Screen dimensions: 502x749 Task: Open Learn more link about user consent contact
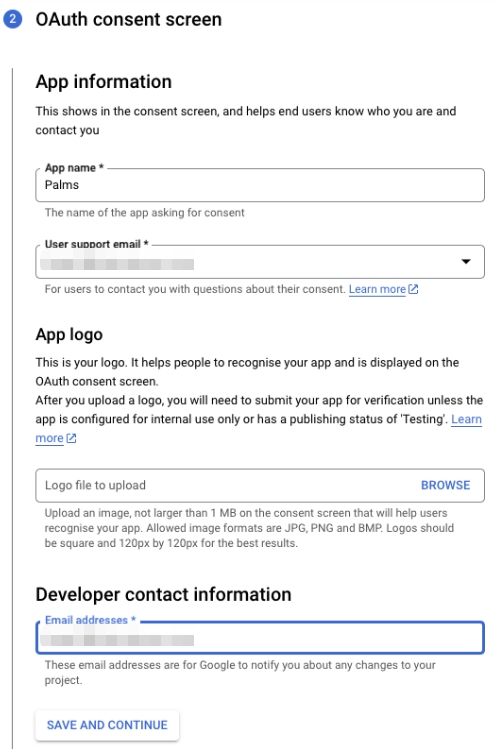[x=377, y=289]
